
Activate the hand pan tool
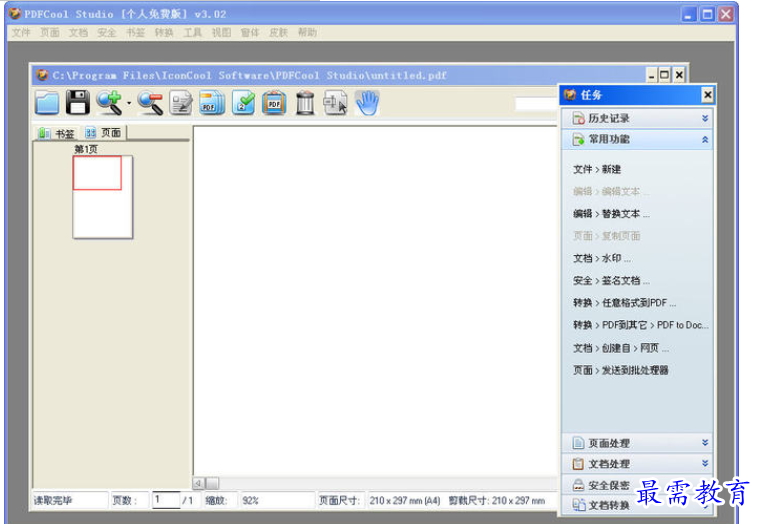(x=367, y=103)
